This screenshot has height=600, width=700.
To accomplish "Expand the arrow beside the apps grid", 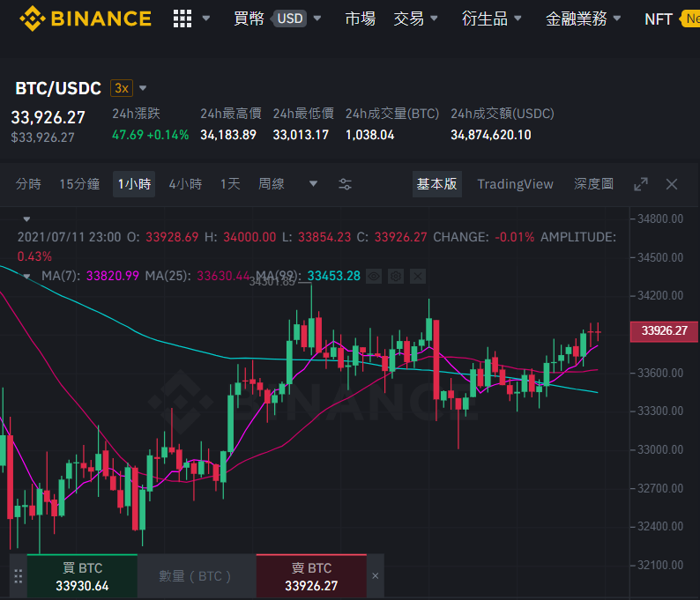I will pos(205,19).
